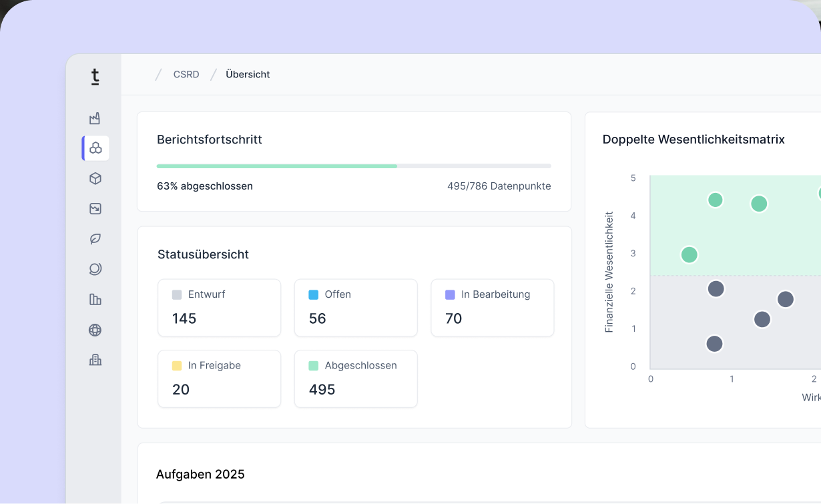This screenshot has height=504, width=821.
Task: Click the Übersicht breadcrumb item
Action: click(248, 75)
